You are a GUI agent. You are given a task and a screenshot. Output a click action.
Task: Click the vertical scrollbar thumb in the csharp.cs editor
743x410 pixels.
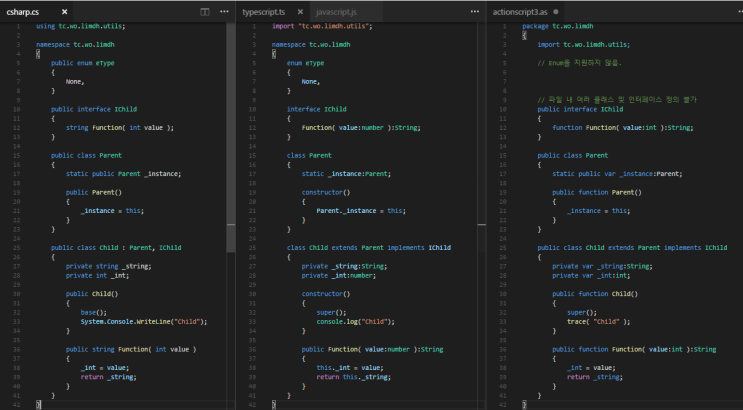[x=231, y=137]
